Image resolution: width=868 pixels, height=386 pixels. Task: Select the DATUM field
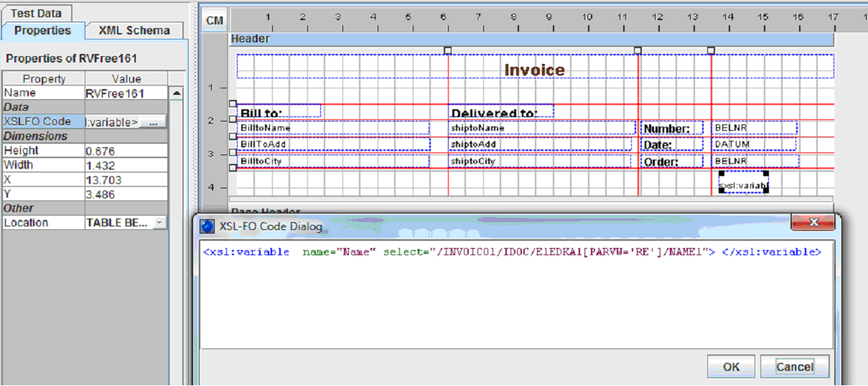tap(754, 144)
